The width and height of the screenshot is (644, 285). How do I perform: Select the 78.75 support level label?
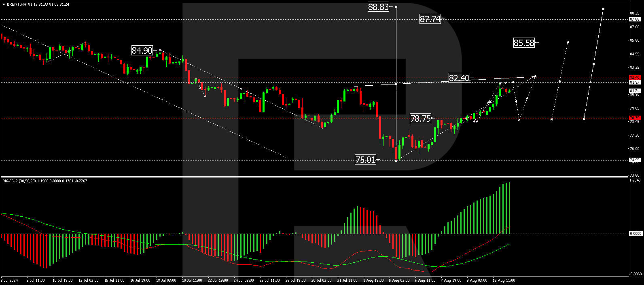coord(421,118)
